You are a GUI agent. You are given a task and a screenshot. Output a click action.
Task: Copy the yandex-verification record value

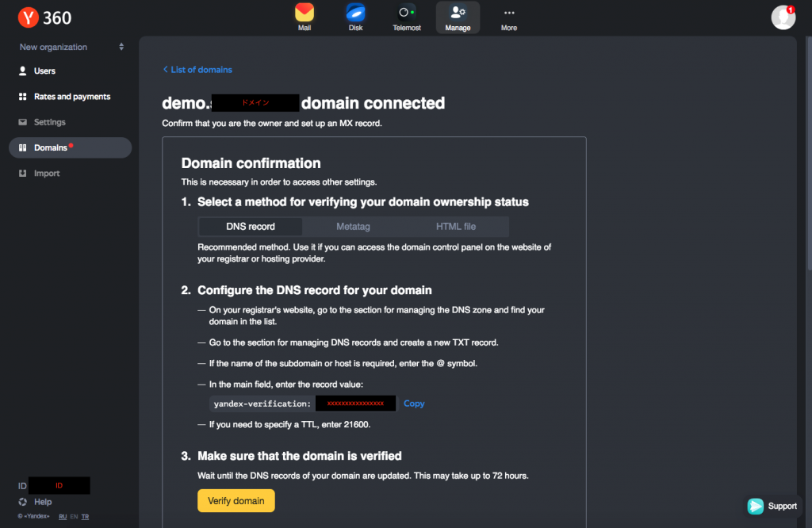click(x=414, y=404)
